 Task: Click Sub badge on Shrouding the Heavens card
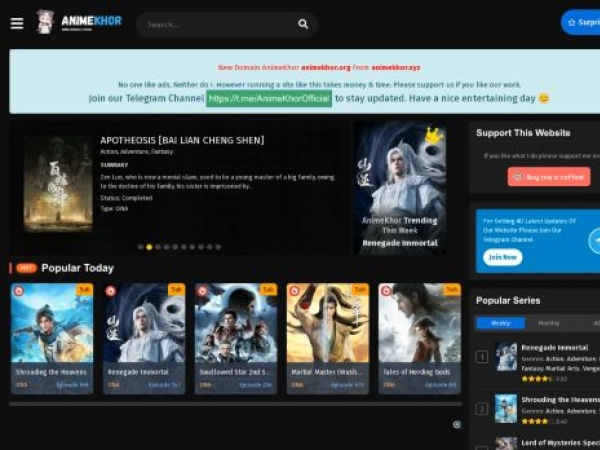[85, 289]
